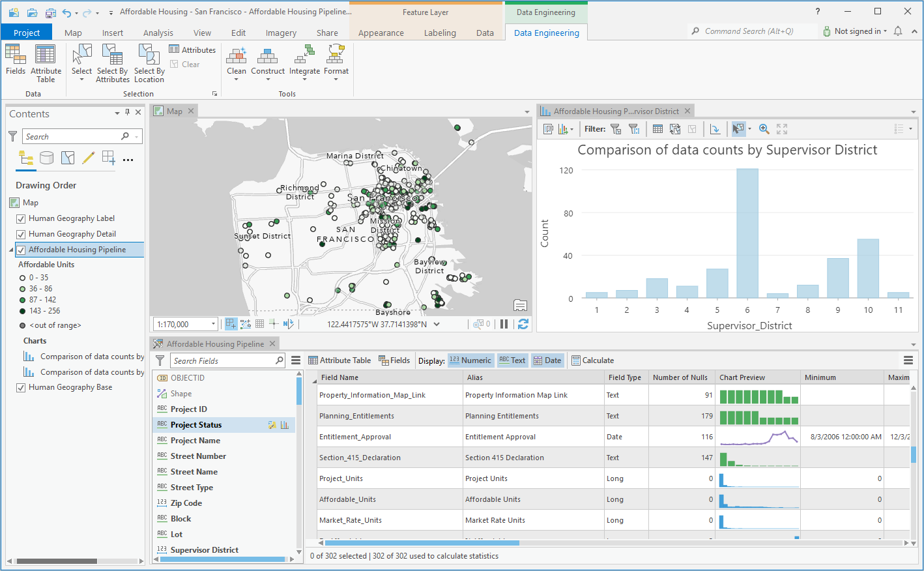Click the chart zoom-in magnifier icon
This screenshot has height=571, width=924.
[764, 129]
